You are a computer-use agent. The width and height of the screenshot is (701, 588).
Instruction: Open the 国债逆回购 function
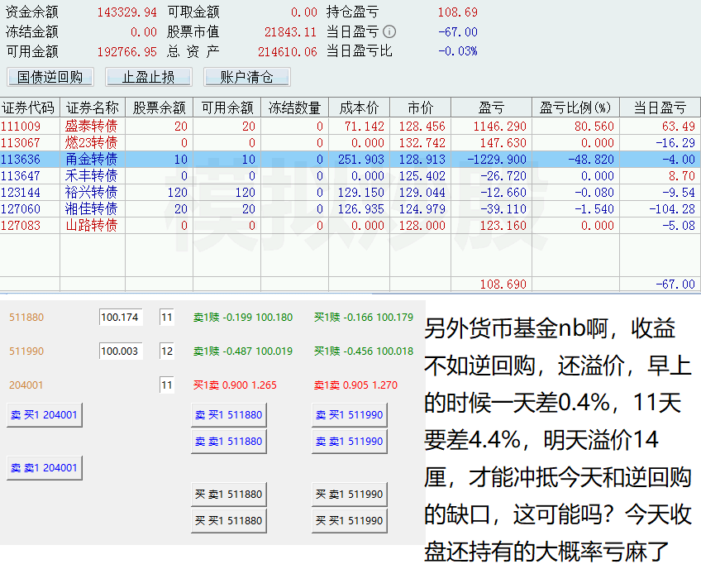(x=50, y=77)
